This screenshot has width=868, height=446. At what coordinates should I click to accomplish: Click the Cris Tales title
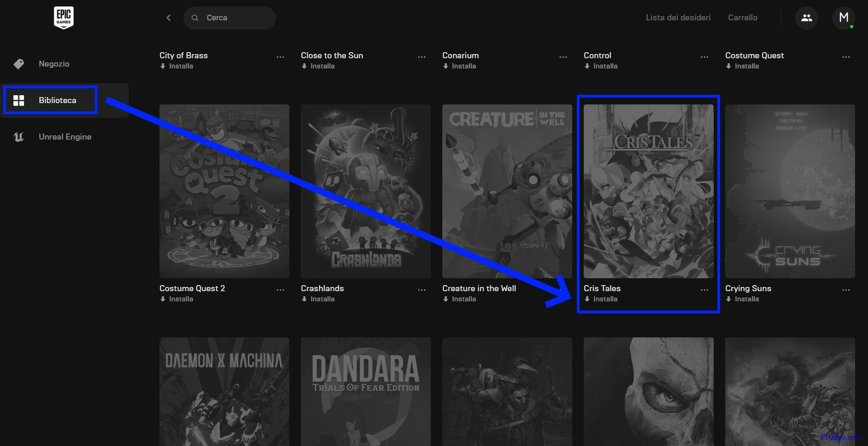click(602, 288)
